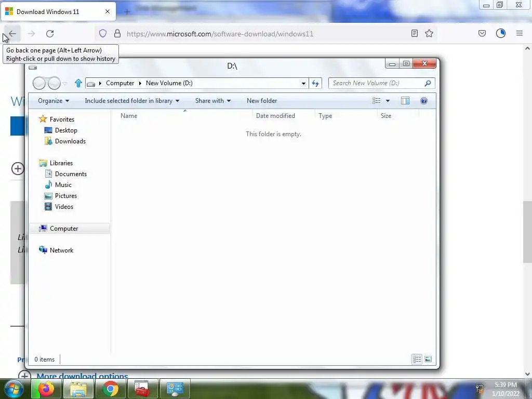Open a new Firefox tab with plus

127,12
